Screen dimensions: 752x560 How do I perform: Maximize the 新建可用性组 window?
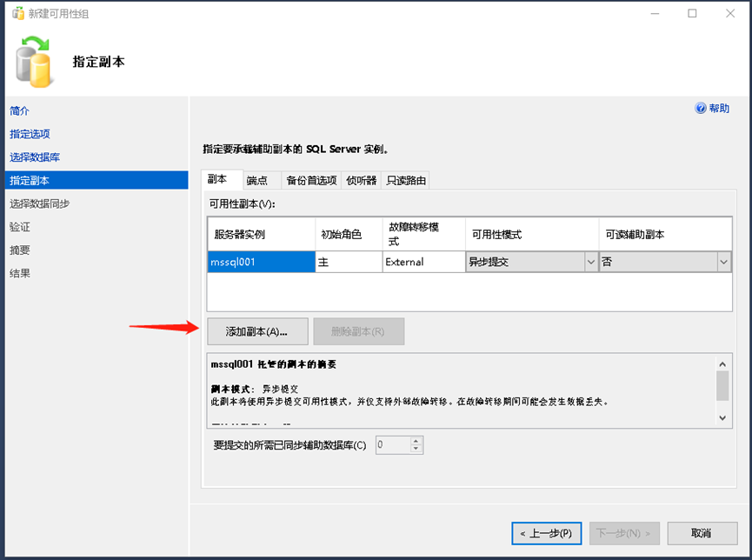click(x=692, y=13)
